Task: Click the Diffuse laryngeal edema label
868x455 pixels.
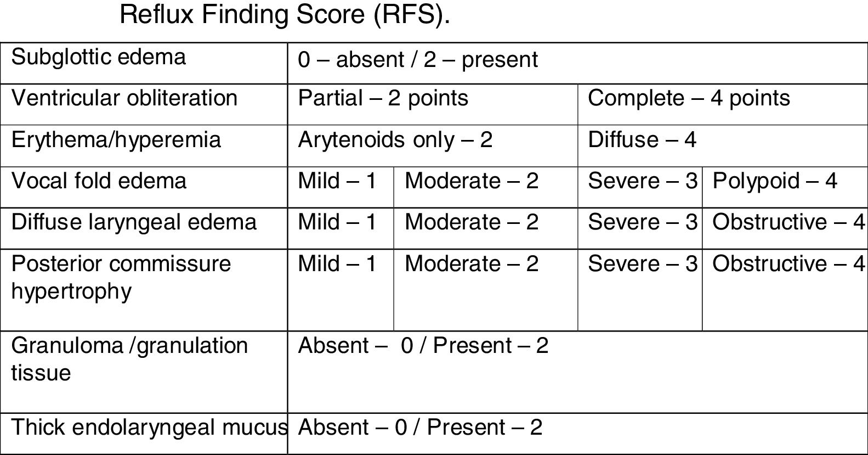Action: 134,222
